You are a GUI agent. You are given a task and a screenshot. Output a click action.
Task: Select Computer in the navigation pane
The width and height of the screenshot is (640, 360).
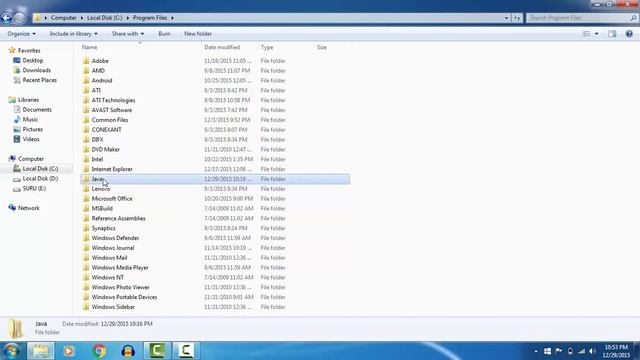click(x=31, y=159)
